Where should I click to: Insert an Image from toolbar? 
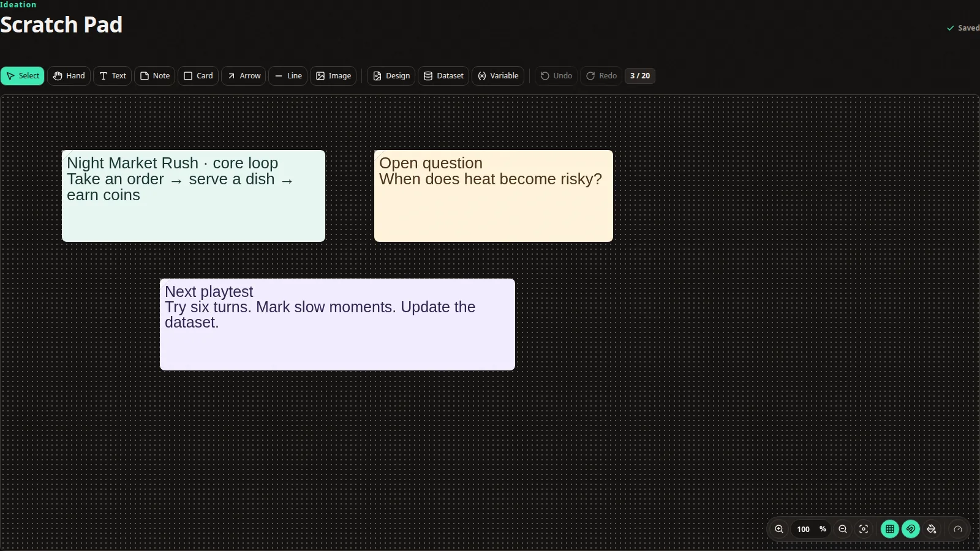tap(333, 76)
